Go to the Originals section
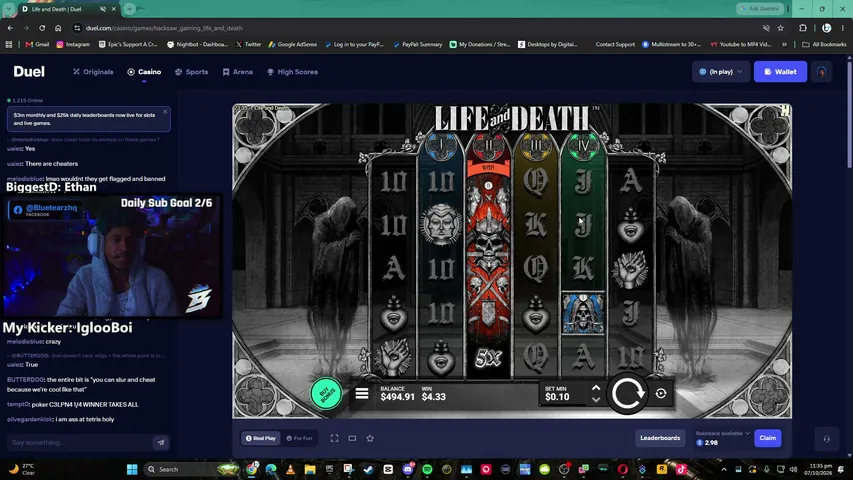853x480 pixels. [x=93, y=72]
